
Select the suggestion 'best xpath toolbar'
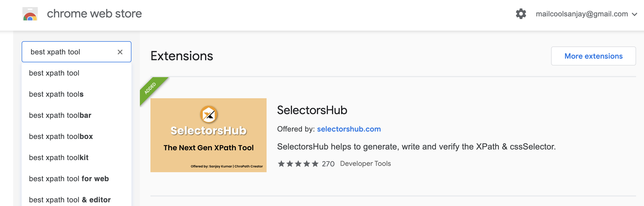click(60, 115)
